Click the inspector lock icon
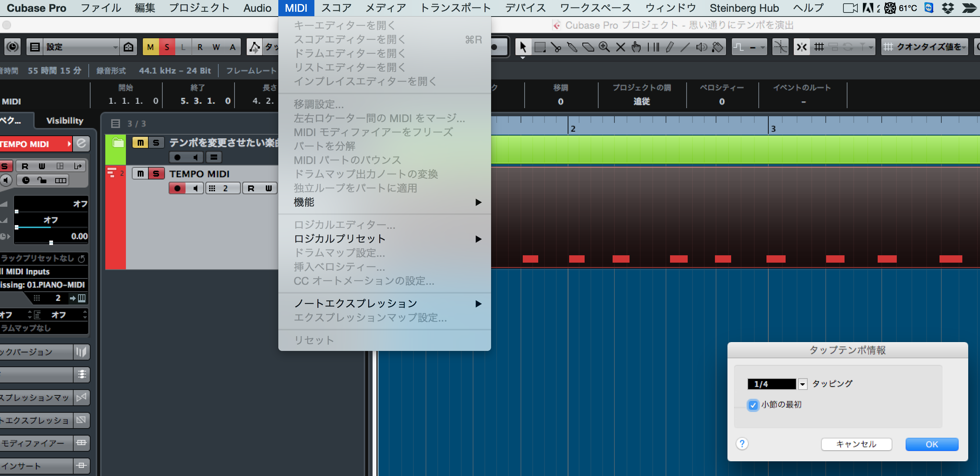Image resolution: width=980 pixels, height=476 pixels. click(x=42, y=180)
